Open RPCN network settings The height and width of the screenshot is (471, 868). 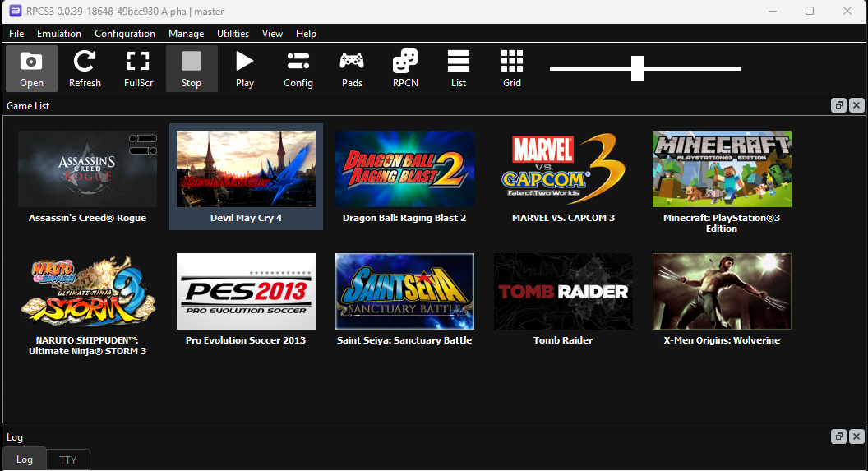point(405,68)
